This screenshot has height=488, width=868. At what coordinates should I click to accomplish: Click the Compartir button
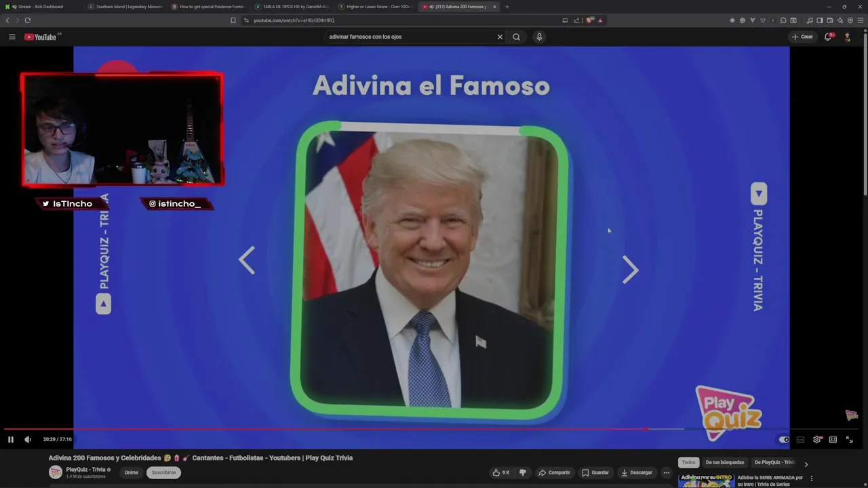point(554,472)
